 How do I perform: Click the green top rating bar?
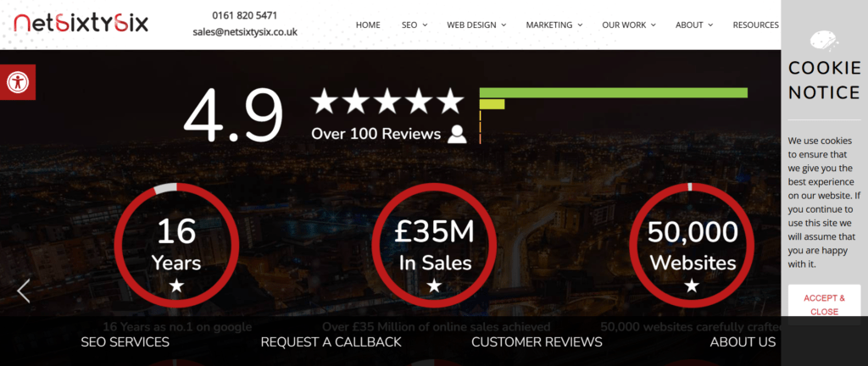(x=614, y=92)
